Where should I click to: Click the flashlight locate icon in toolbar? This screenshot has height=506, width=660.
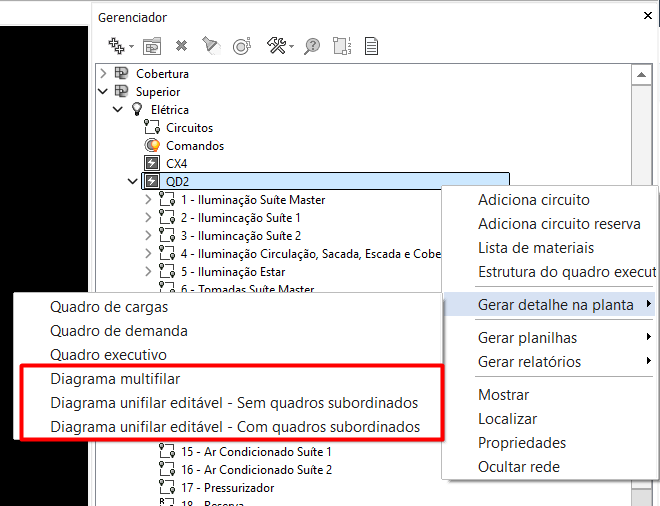[210, 45]
